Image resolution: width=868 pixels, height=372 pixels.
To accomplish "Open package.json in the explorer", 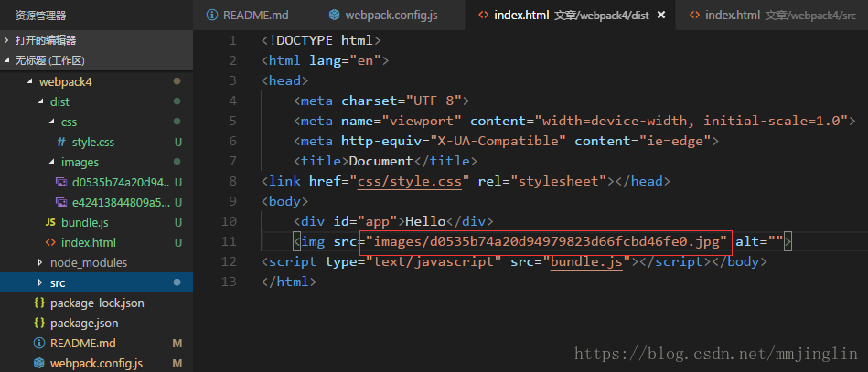I will click(84, 324).
